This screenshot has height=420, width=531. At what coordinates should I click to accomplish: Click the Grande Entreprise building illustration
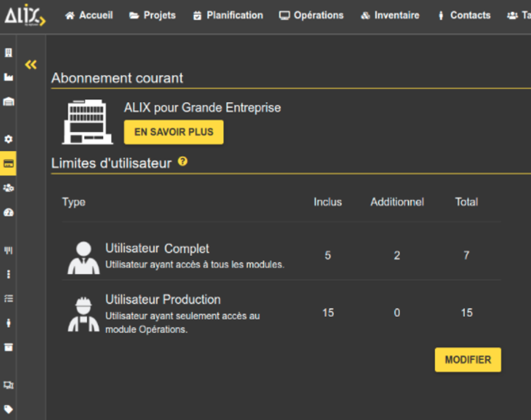tap(88, 122)
